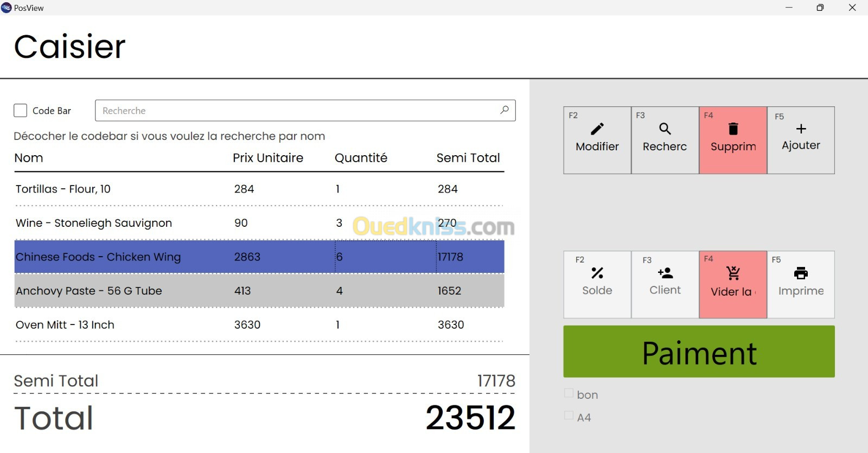Tick the bon checkbox
This screenshot has width=868, height=453.
(x=569, y=393)
